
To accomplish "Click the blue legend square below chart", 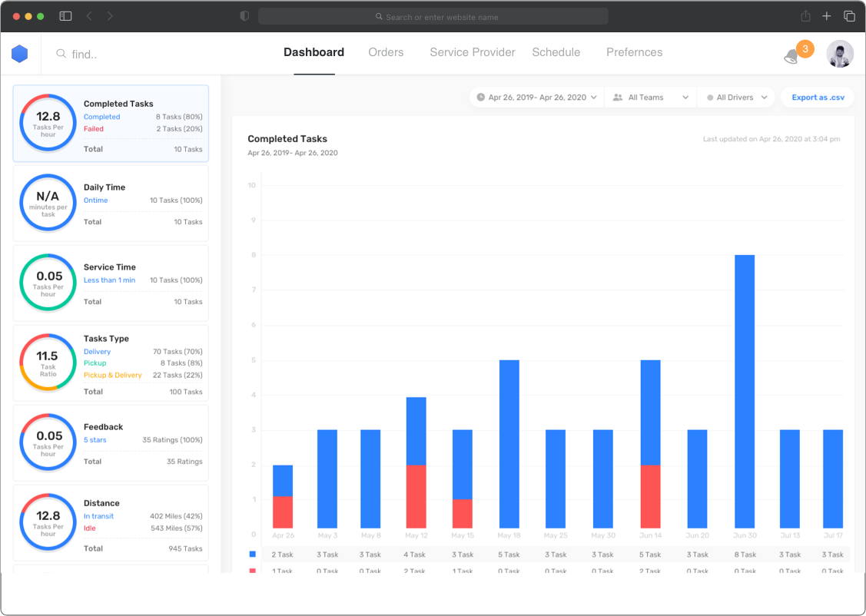I will [x=253, y=554].
